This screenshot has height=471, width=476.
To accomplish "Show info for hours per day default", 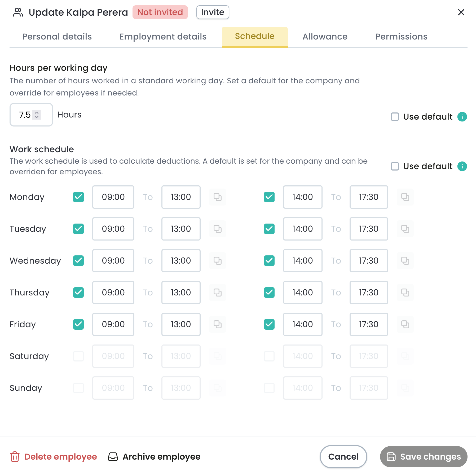I will 462,117.
